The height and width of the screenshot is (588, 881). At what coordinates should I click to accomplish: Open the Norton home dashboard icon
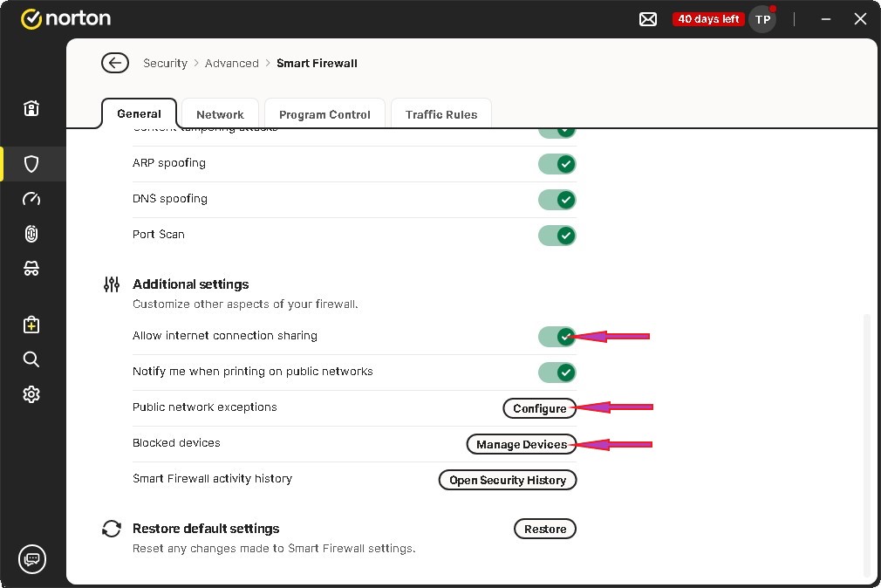[31, 108]
